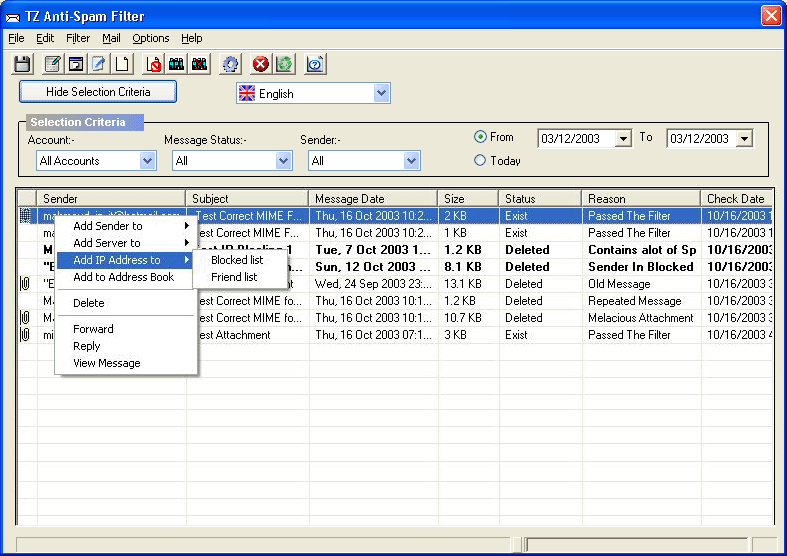Sort by the Check Date column header

(736, 199)
